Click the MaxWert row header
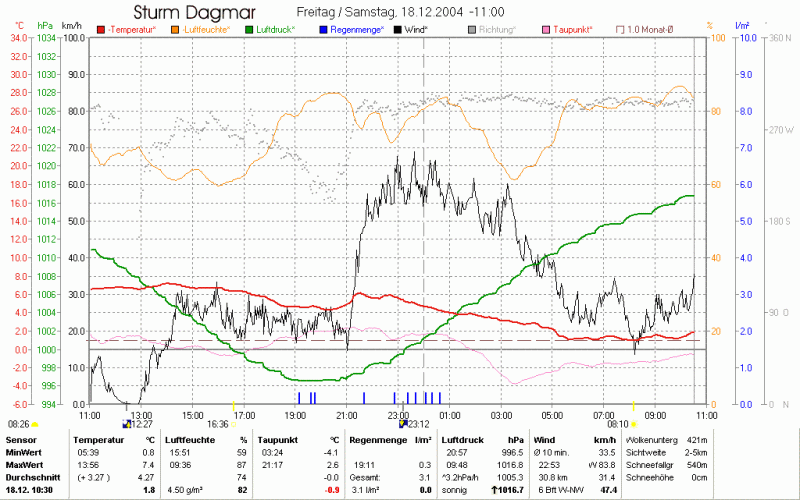 pos(24,465)
